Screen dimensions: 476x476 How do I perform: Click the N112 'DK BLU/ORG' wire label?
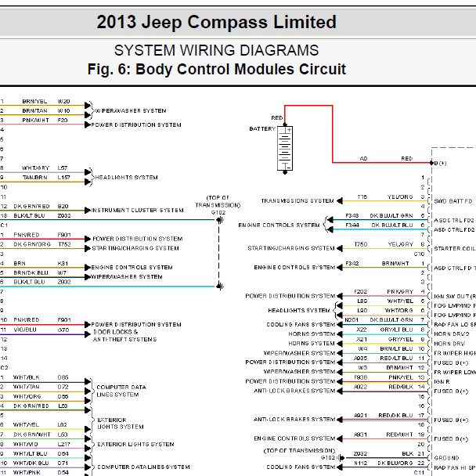click(395, 463)
